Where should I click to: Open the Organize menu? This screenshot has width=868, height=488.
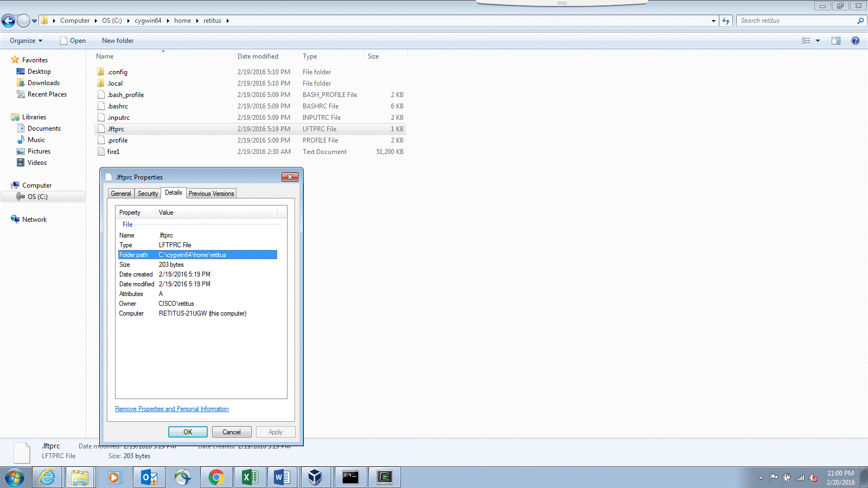click(25, 41)
